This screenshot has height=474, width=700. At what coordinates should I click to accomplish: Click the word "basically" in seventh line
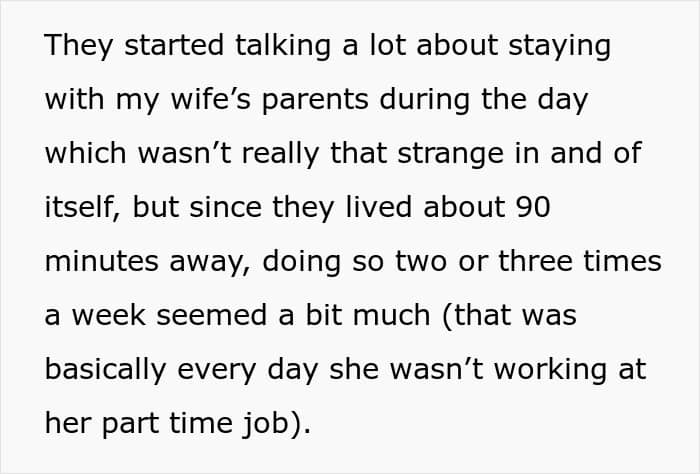[105, 370]
